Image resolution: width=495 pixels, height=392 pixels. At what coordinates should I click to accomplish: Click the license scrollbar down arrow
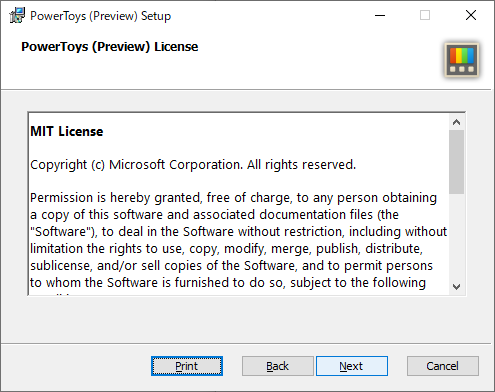tap(456, 287)
